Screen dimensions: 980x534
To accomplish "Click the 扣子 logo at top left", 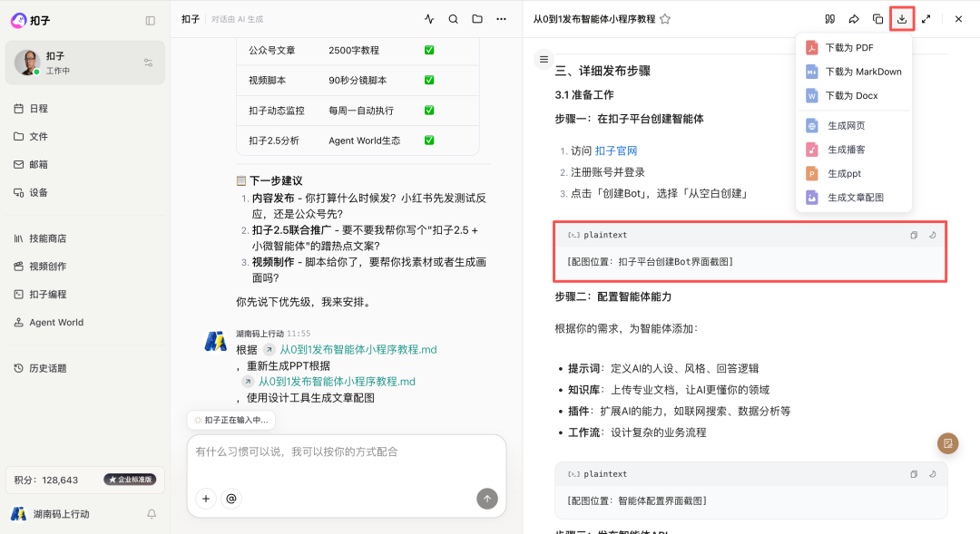I will pyautogui.click(x=31, y=21).
